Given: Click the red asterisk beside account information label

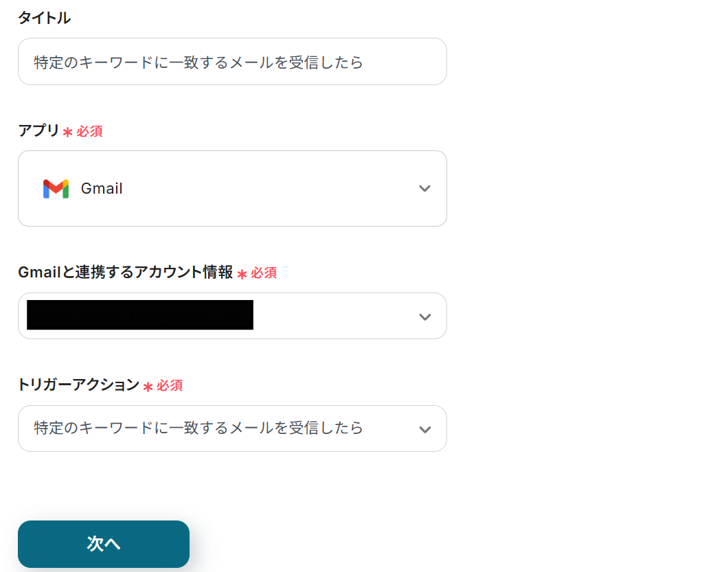Looking at the screenshot, I should point(242,274).
